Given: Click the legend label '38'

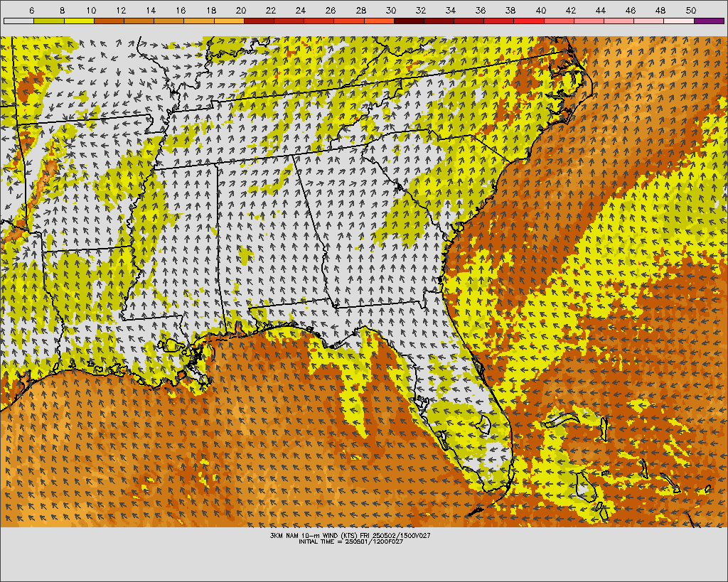Looking at the screenshot, I should coord(510,10).
